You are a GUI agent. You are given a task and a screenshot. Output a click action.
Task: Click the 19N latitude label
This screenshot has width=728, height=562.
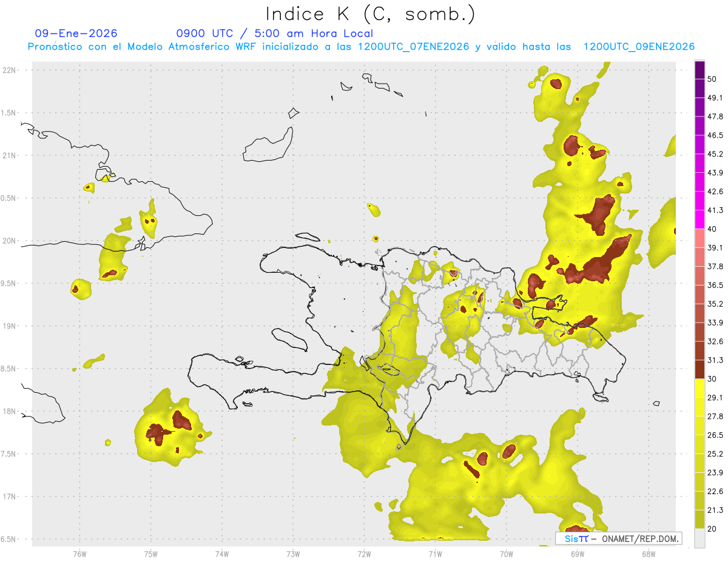9,326
